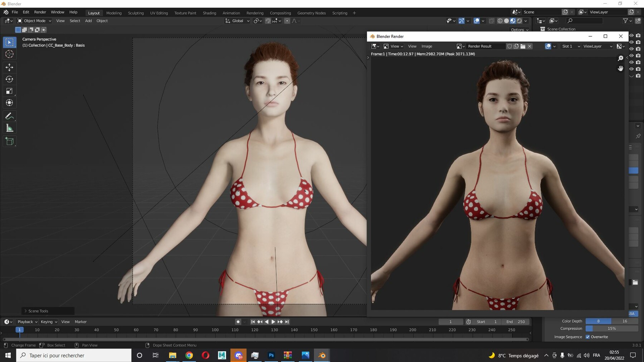Uncheck the Overwrite checkbox
The height and width of the screenshot is (362, 644).
tap(588, 337)
